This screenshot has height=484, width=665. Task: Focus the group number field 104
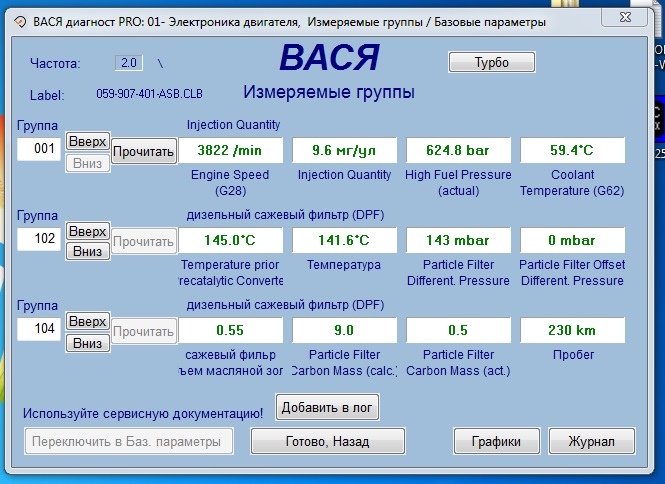39,329
